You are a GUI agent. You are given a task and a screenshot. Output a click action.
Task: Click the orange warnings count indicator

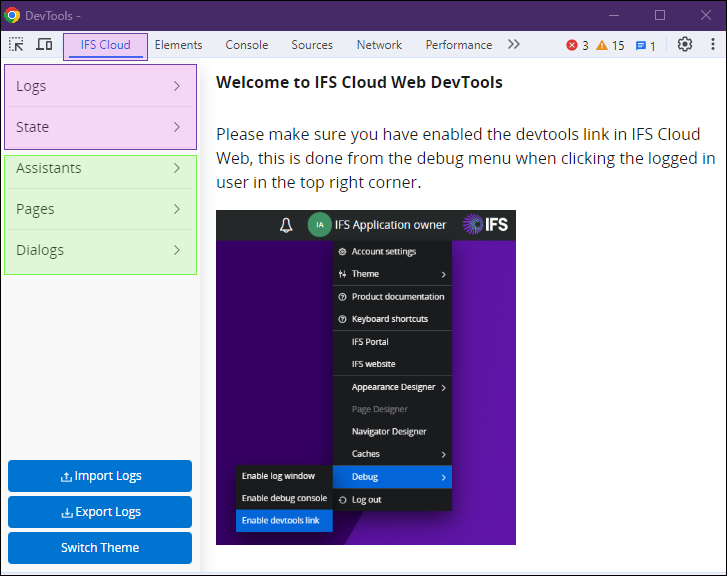tap(610, 45)
